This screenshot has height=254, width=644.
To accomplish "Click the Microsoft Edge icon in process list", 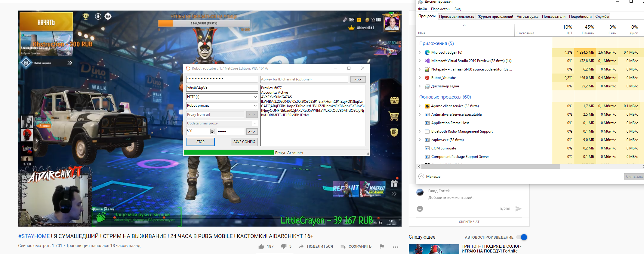I will tap(427, 52).
